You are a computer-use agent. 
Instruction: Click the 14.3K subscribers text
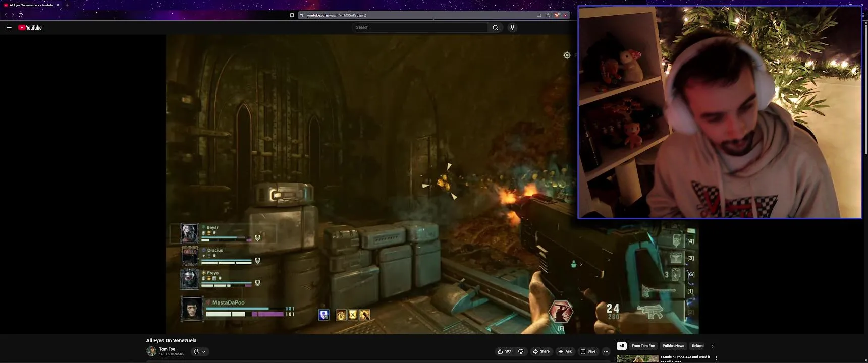click(172, 354)
